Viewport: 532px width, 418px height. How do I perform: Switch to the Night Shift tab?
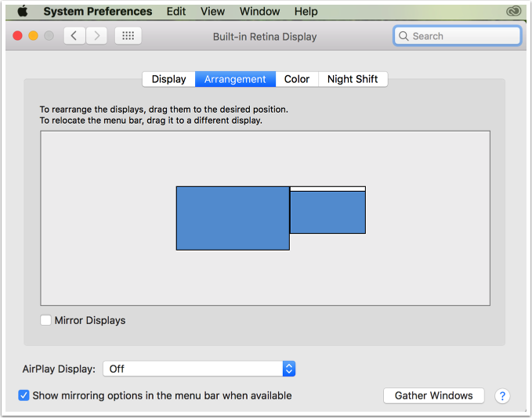pyautogui.click(x=353, y=79)
